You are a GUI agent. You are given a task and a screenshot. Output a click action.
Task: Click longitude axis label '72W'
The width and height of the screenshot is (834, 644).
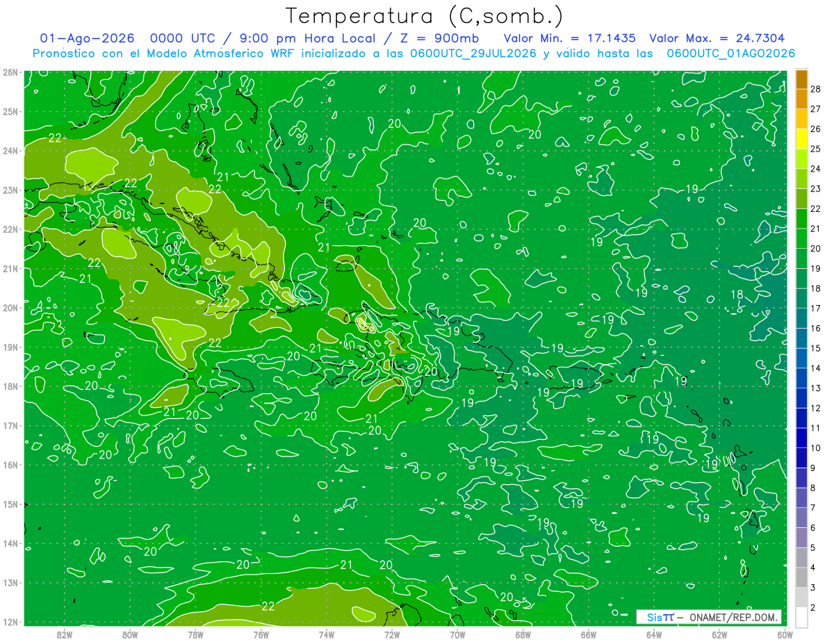pyautogui.click(x=392, y=634)
